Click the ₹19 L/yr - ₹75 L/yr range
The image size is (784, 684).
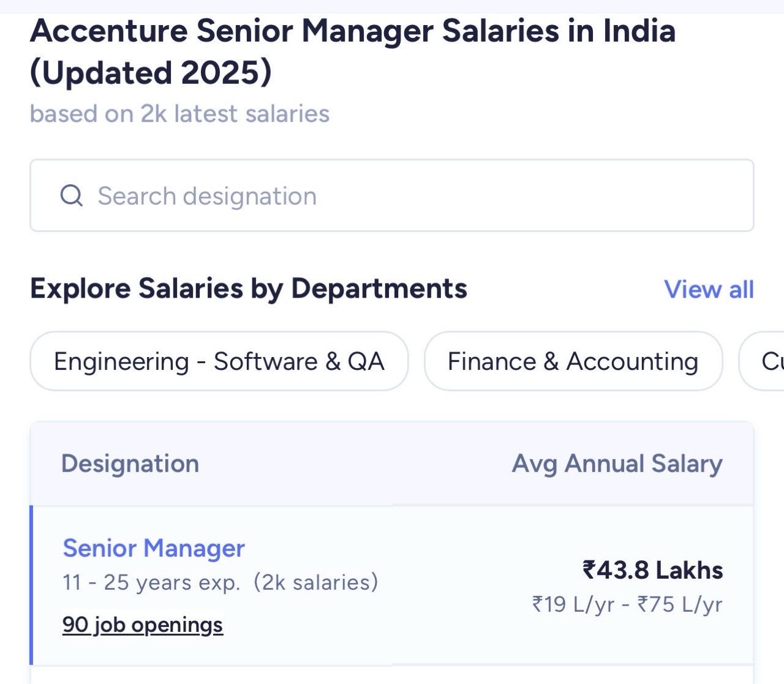tap(627, 604)
